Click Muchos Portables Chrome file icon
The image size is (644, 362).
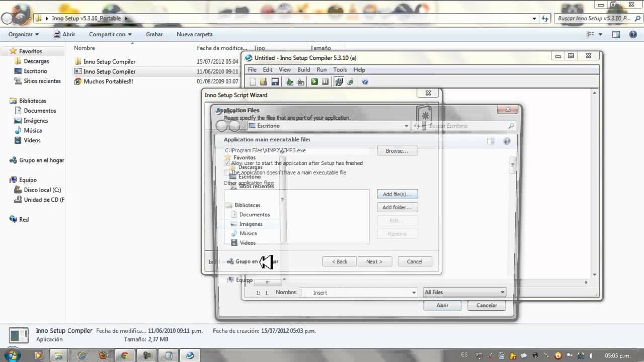click(x=77, y=81)
